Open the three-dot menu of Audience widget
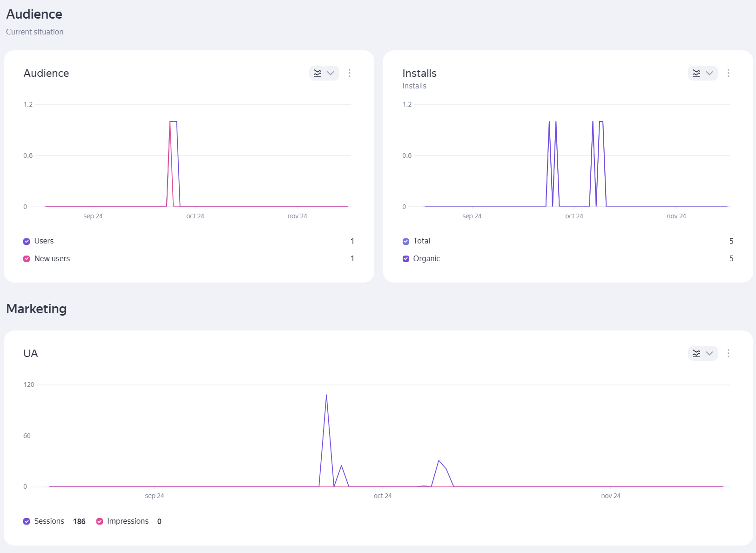 click(x=350, y=73)
